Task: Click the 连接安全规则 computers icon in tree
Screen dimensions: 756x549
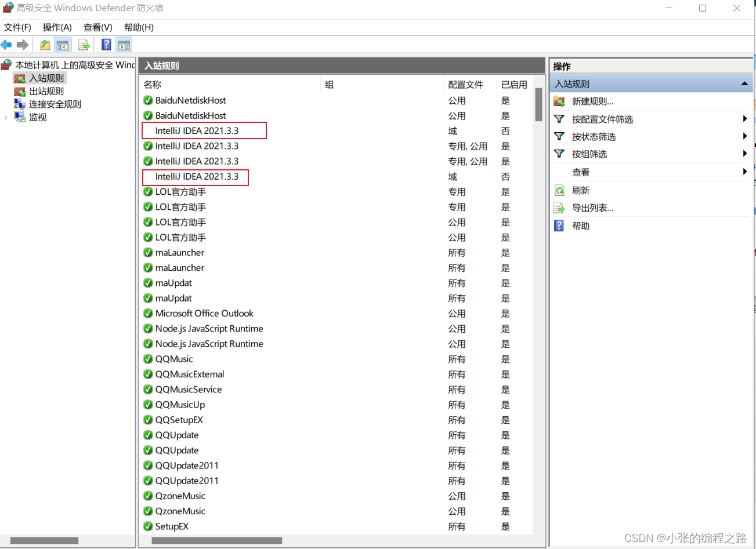Action: click(20, 104)
